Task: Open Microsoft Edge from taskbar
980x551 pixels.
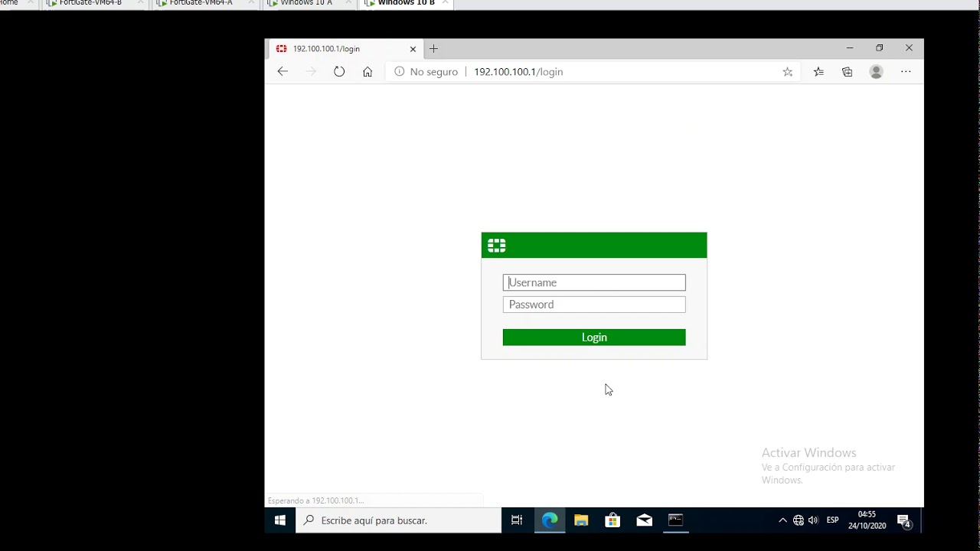Action: tap(550, 520)
